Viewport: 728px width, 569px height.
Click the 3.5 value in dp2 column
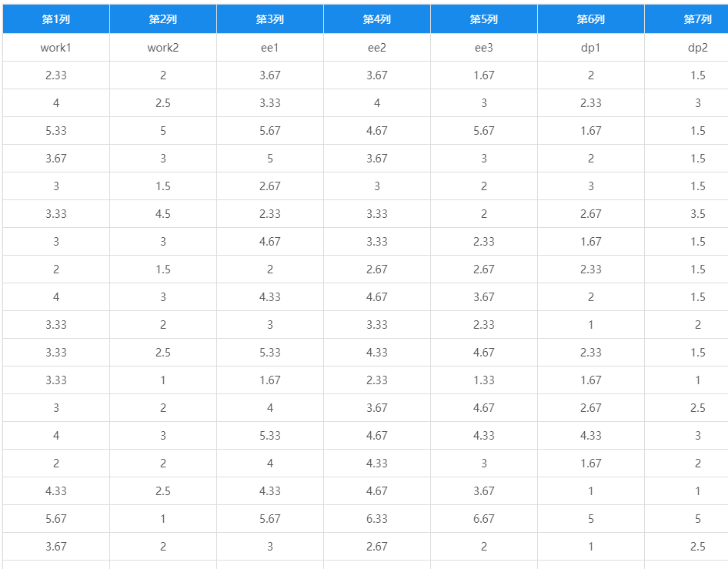[x=686, y=214]
